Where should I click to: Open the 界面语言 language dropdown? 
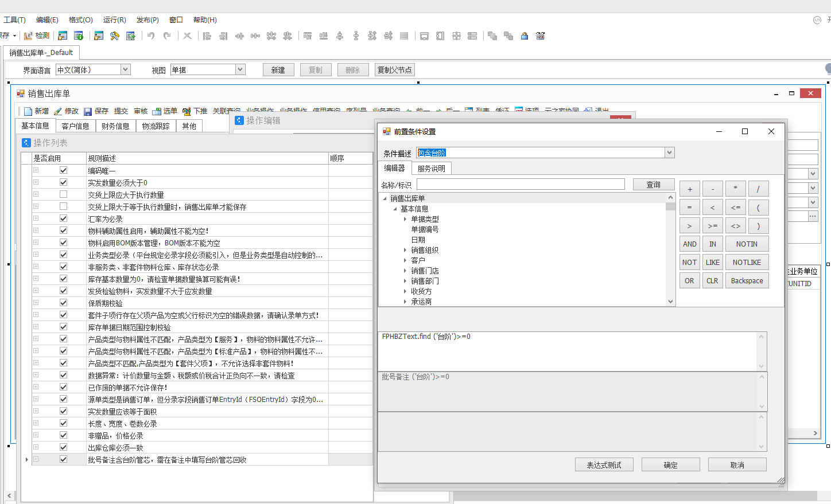pos(125,69)
